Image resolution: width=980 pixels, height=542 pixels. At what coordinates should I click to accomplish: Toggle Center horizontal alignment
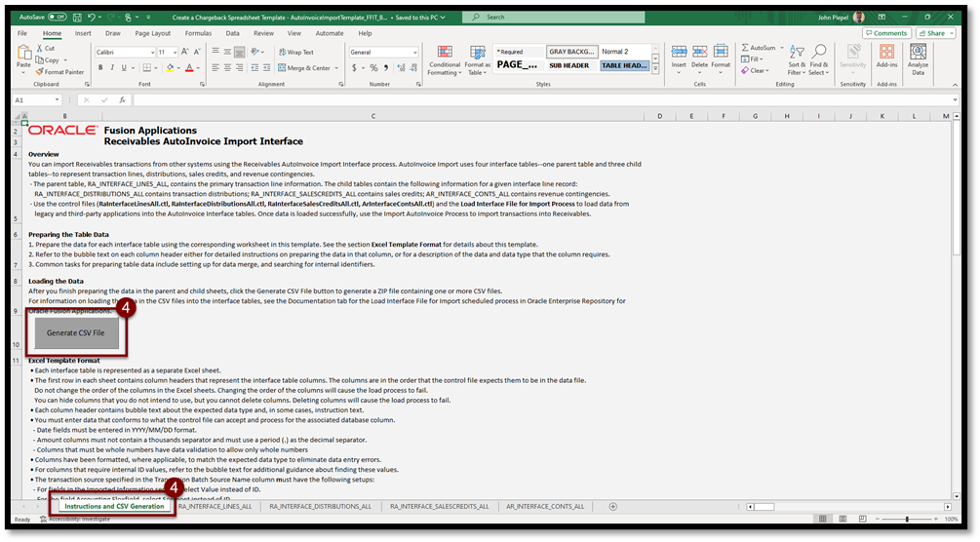[227, 68]
